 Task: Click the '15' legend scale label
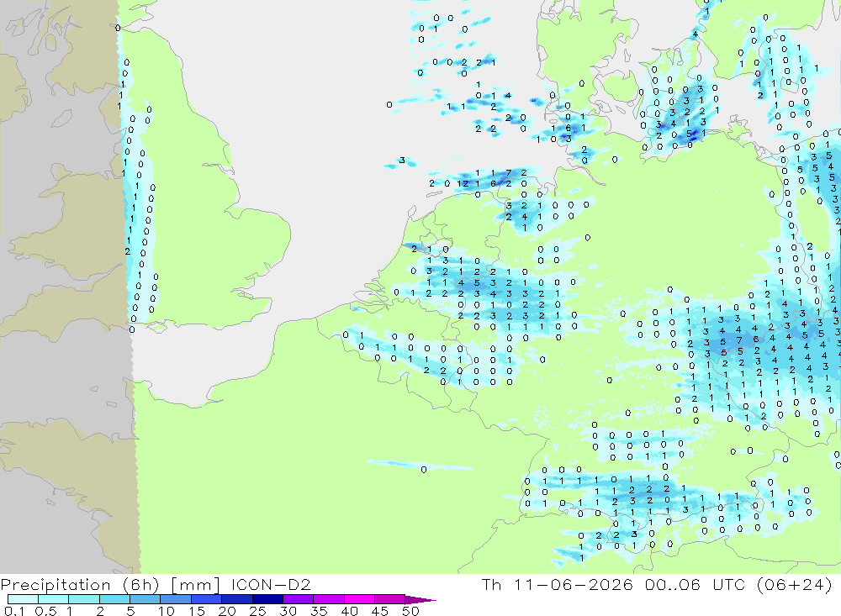point(197,611)
